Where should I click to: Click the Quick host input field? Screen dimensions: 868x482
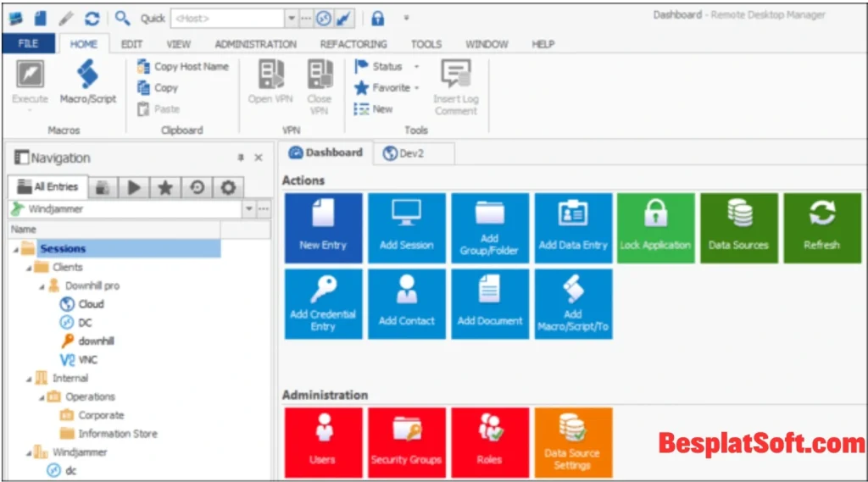pyautogui.click(x=227, y=19)
